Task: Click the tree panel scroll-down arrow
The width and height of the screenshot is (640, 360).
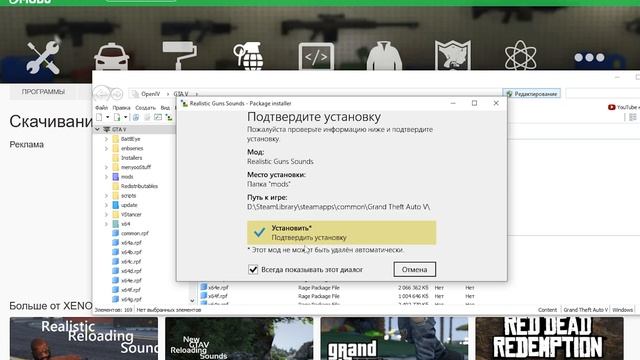Action: point(192,301)
